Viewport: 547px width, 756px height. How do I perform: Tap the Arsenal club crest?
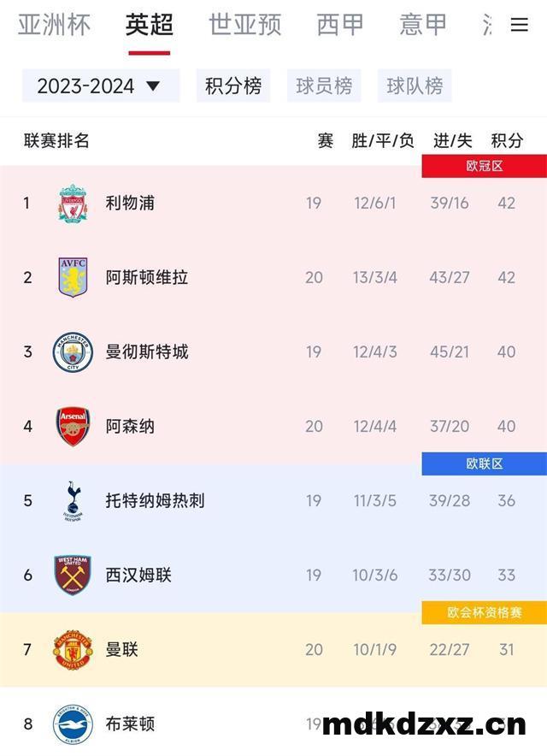point(73,426)
